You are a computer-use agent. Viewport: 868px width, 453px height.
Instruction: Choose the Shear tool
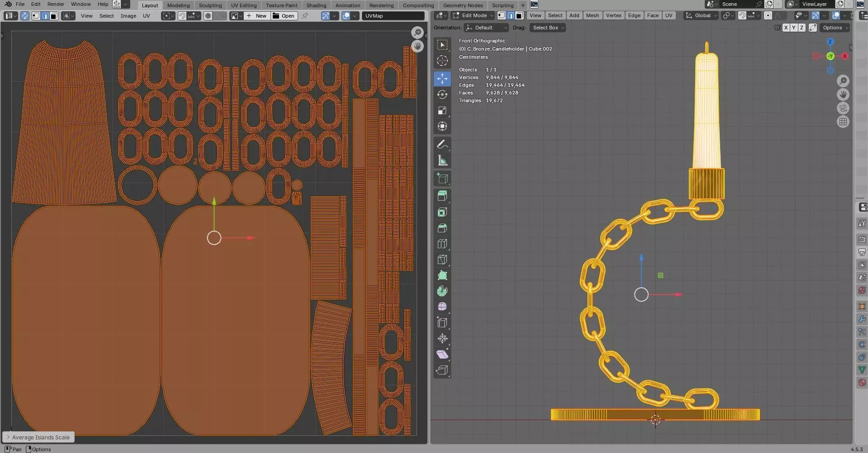pyautogui.click(x=442, y=354)
